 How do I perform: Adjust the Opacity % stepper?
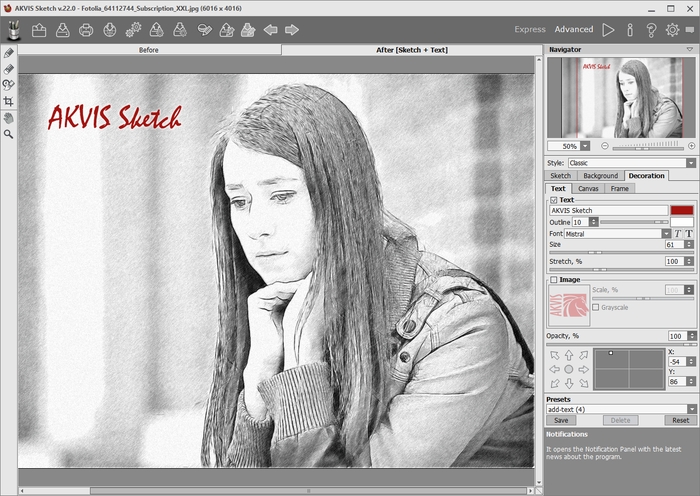692,336
